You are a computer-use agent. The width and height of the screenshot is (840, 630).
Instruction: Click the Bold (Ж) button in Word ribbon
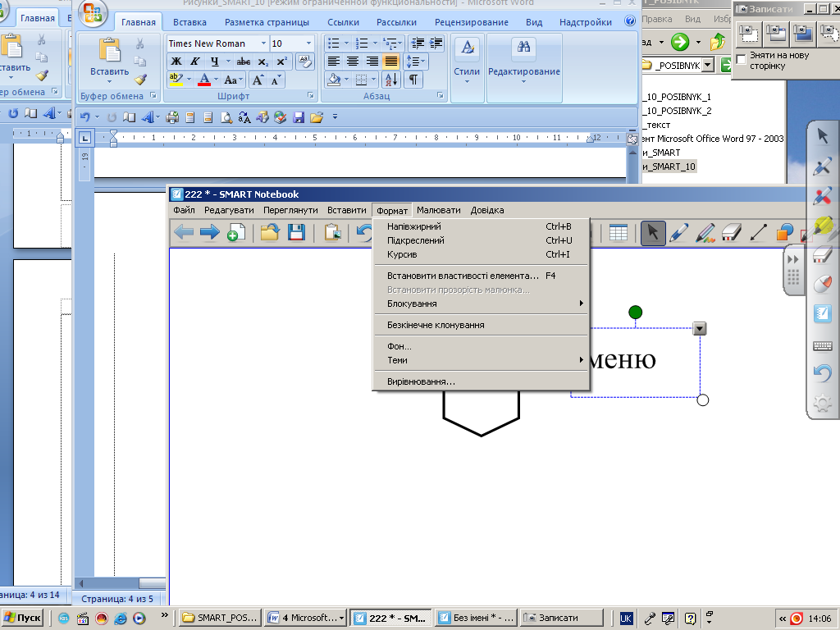[176, 62]
